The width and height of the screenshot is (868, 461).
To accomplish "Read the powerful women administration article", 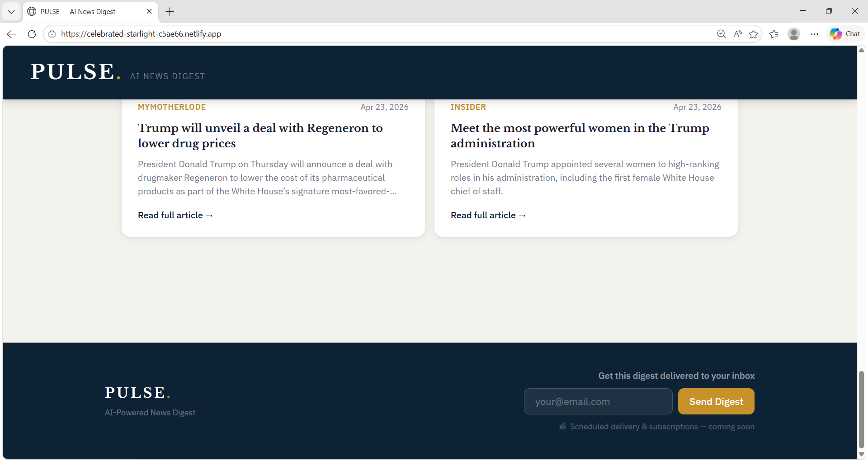I will pyautogui.click(x=488, y=215).
